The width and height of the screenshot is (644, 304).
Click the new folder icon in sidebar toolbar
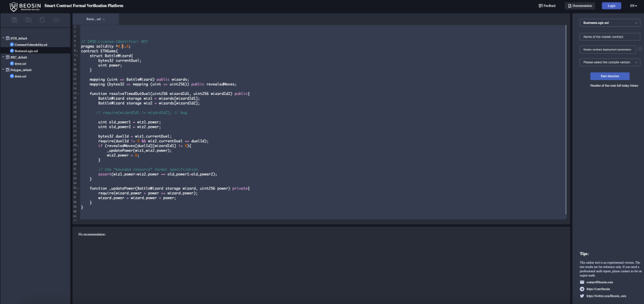click(28, 20)
